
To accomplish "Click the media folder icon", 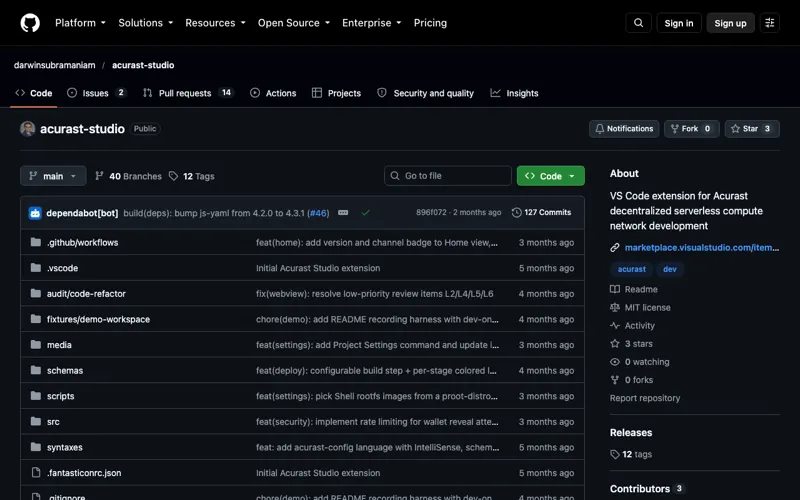I will pyautogui.click(x=36, y=344).
